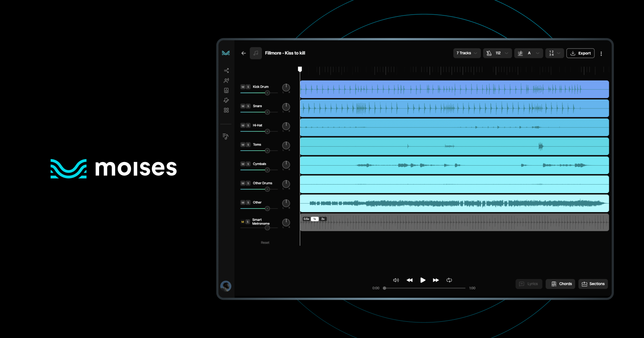Expand the key selector showing A
The height and width of the screenshot is (338, 644).
[528, 53]
